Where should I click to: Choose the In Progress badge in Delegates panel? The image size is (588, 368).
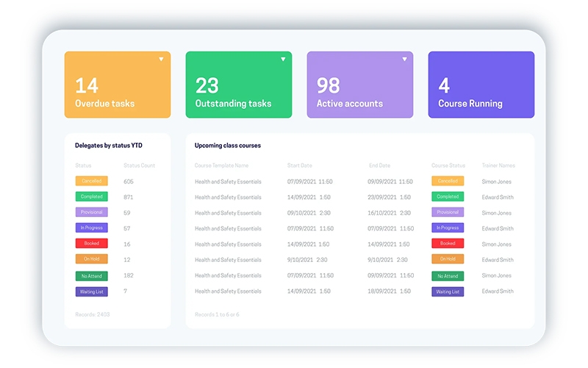tap(91, 227)
